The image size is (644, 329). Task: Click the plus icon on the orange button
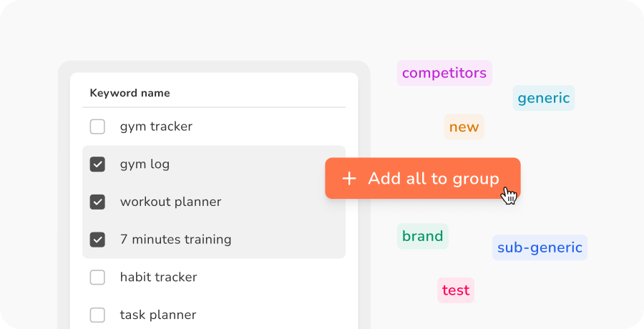tap(349, 179)
